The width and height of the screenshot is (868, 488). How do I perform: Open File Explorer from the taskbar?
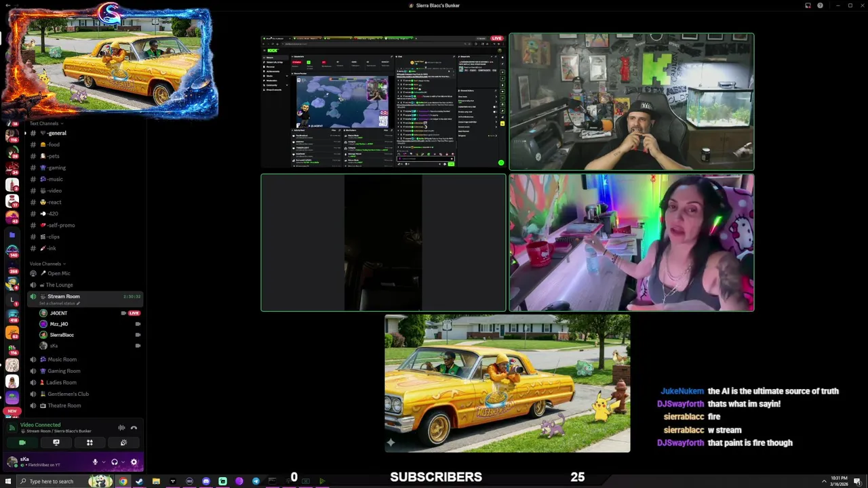coord(156,481)
